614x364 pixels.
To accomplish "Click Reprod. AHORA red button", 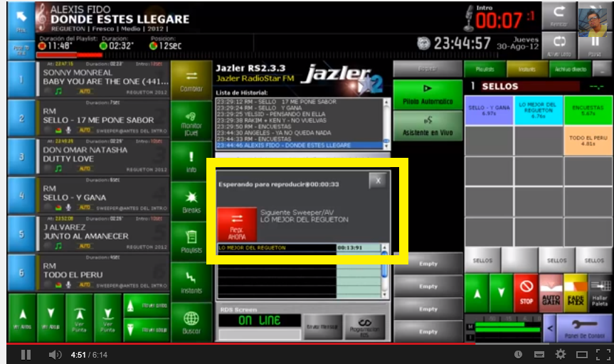I will pos(237,224).
